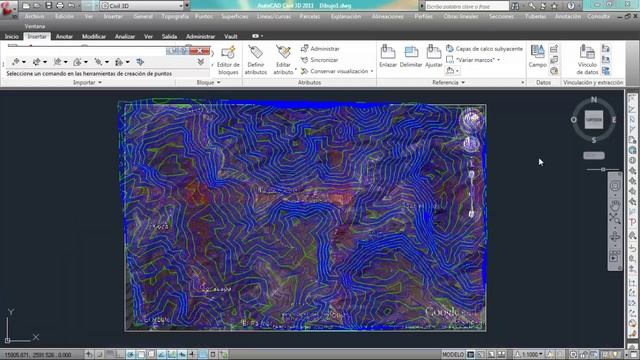Click the Undo arrow in quick access toolbar
This screenshot has width=640, height=360.
coord(71,6)
